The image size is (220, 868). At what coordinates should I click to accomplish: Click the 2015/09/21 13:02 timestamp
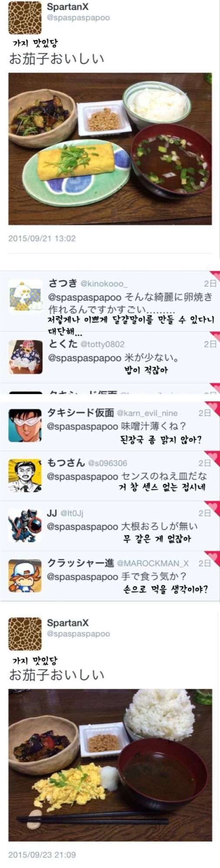42,238
